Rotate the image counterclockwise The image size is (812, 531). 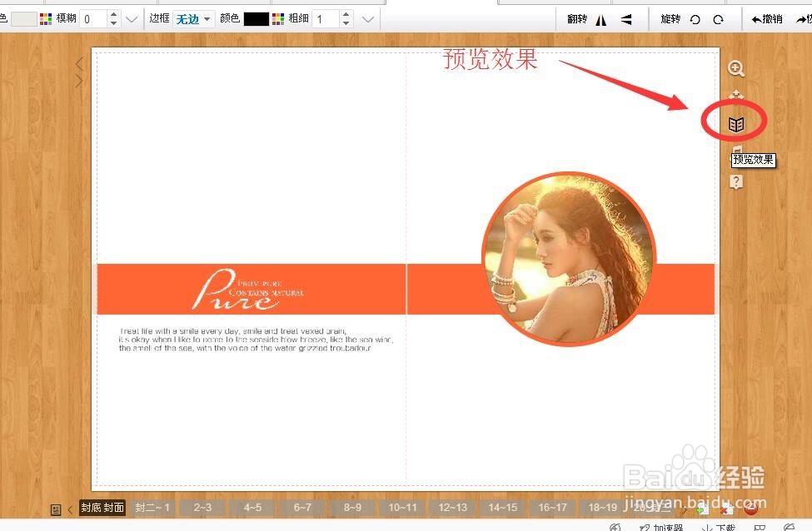pyautogui.click(x=695, y=18)
